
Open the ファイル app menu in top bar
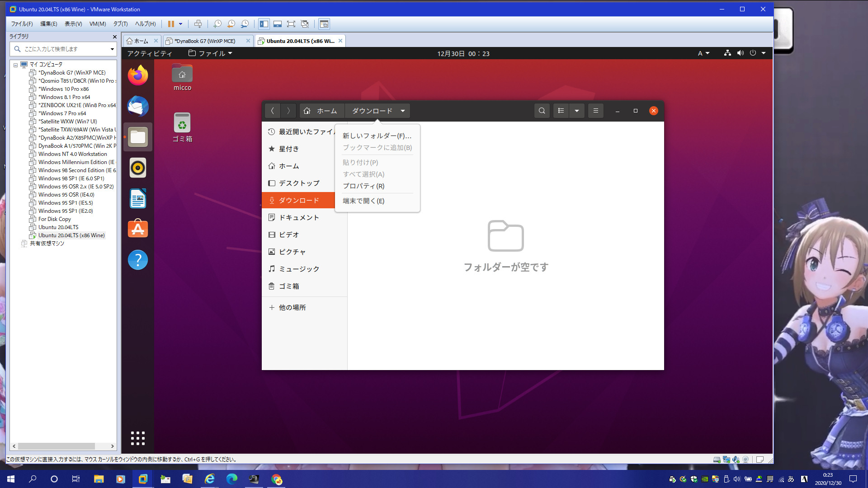pos(210,53)
